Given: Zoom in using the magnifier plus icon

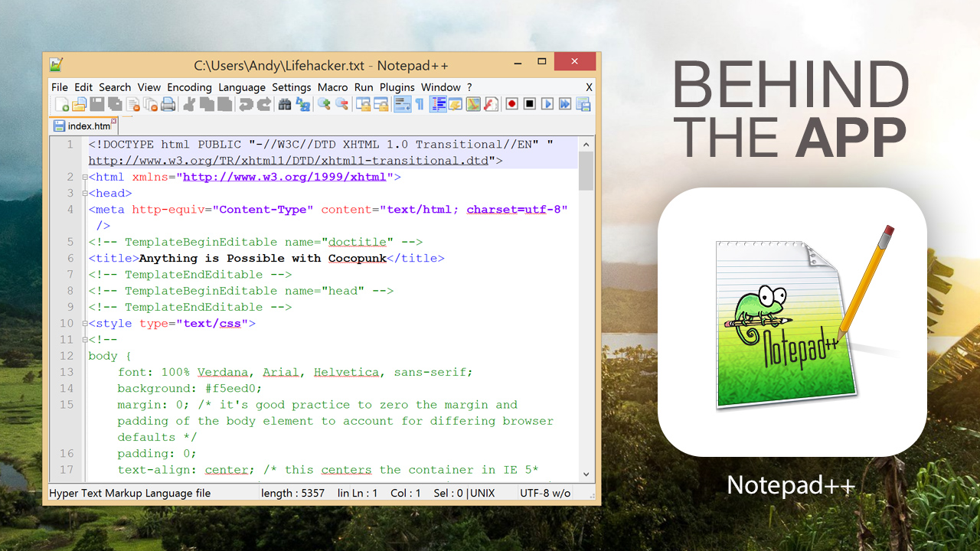Looking at the screenshot, I should (325, 104).
